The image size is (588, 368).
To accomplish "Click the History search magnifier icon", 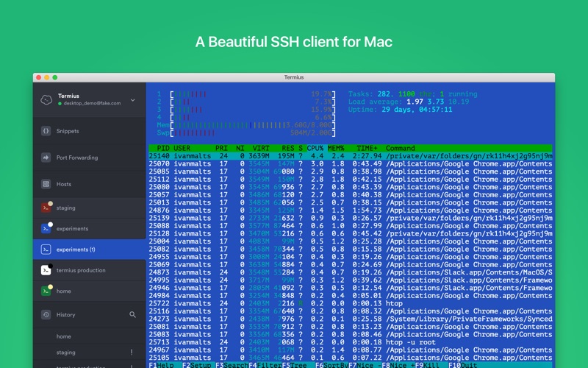I will coord(133,314).
